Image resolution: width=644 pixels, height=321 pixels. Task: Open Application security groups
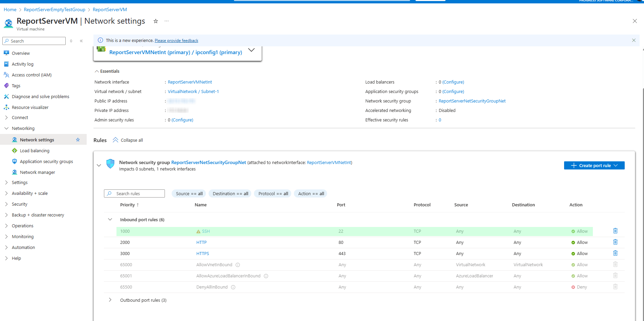46,161
